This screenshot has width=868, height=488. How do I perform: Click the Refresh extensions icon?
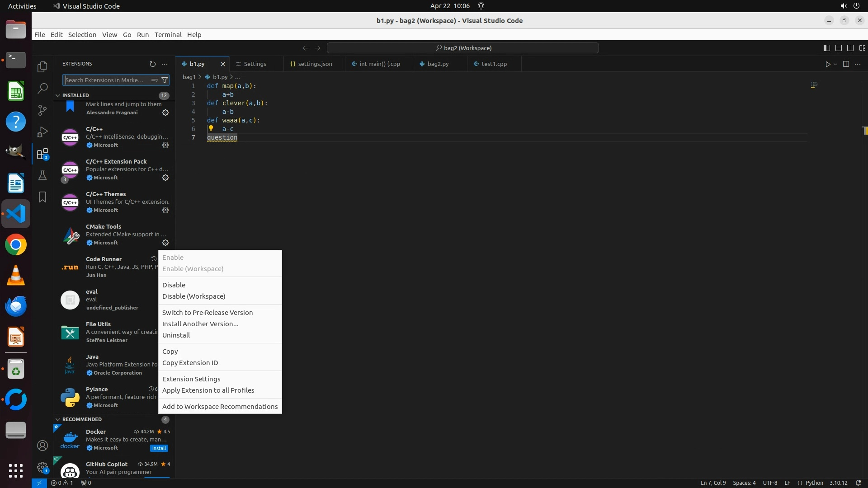[152, 64]
